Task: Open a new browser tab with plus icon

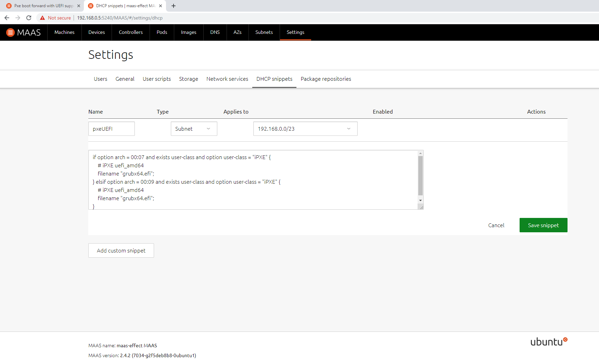Action: (174, 6)
